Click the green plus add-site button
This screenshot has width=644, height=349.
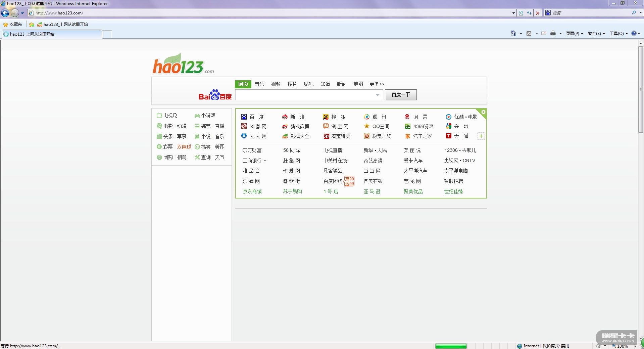click(x=481, y=136)
